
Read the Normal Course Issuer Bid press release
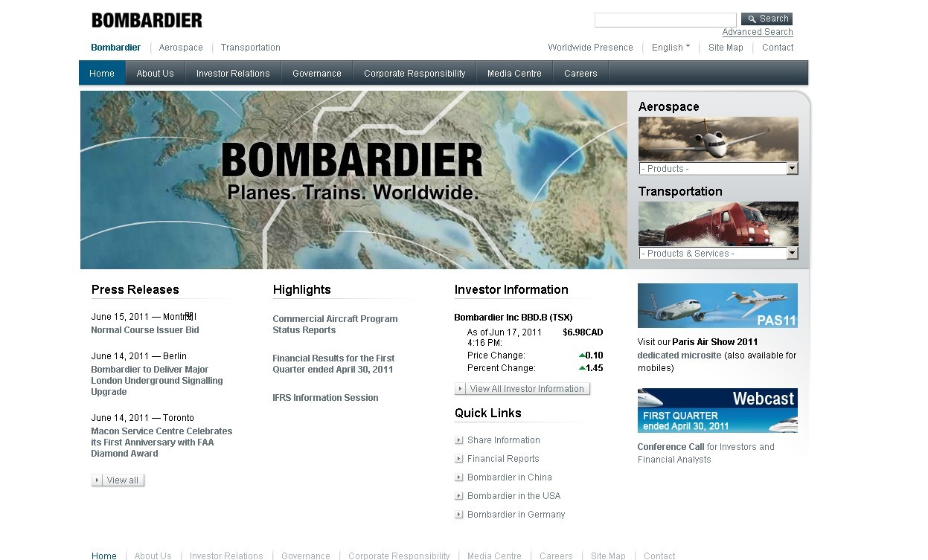coord(145,330)
